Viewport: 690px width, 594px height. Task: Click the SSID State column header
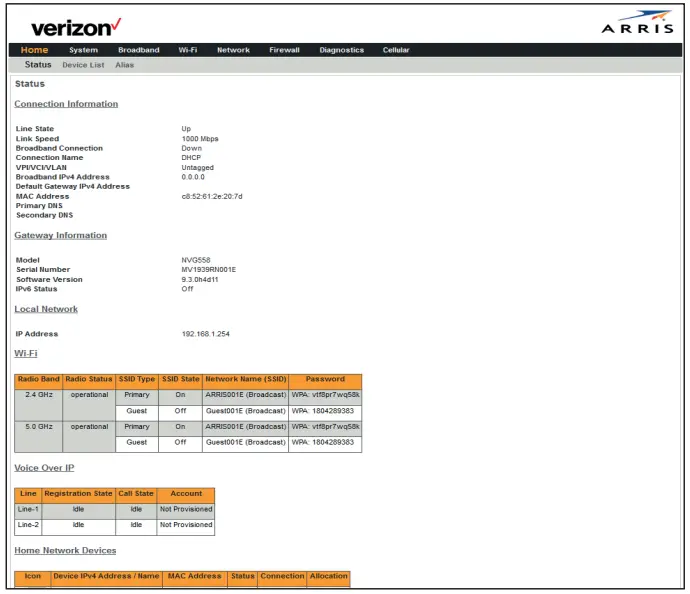click(x=180, y=379)
